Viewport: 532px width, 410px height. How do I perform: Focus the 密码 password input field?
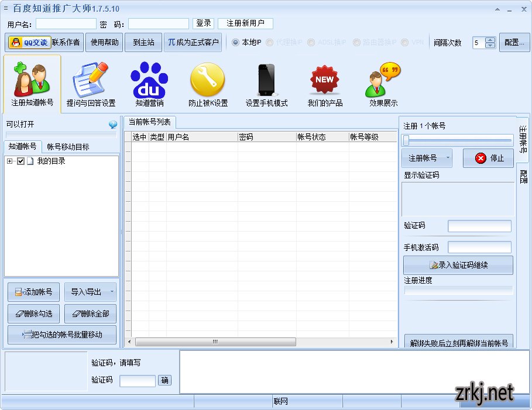(159, 24)
